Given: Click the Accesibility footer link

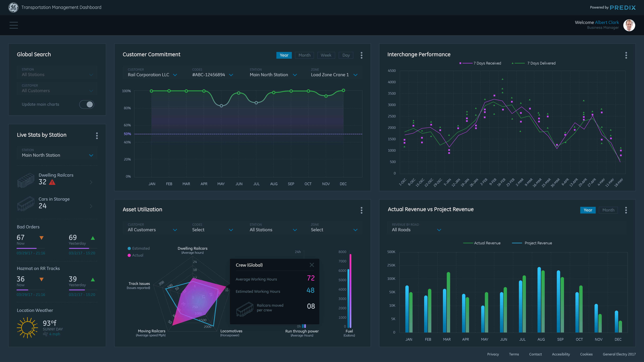Looking at the screenshot, I should tap(561, 354).
